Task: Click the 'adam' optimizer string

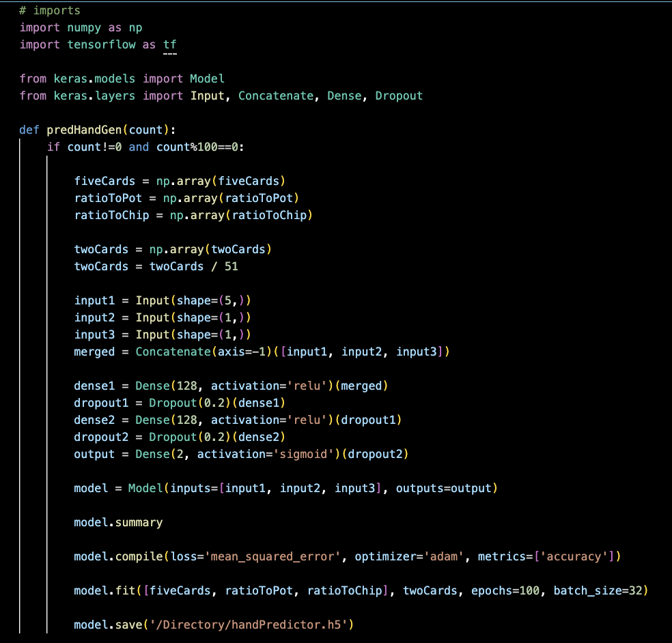Action: point(444,556)
